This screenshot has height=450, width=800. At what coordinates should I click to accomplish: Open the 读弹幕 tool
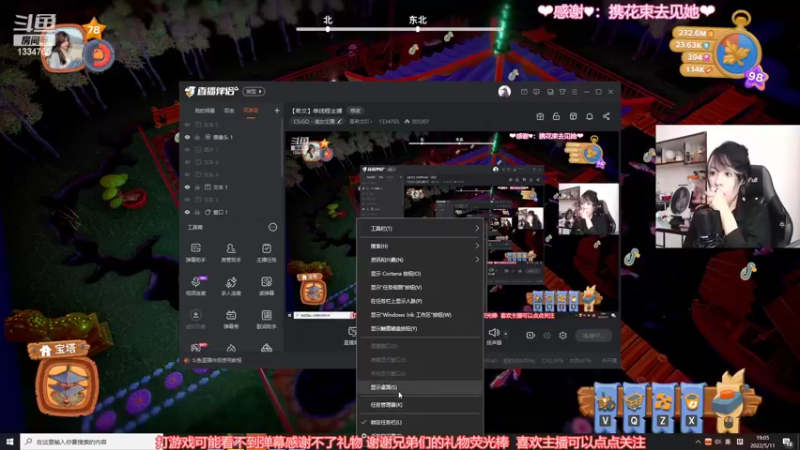tap(266, 286)
